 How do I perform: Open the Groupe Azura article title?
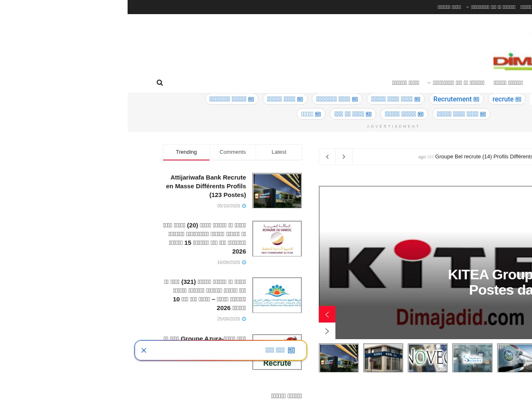click(x=205, y=338)
